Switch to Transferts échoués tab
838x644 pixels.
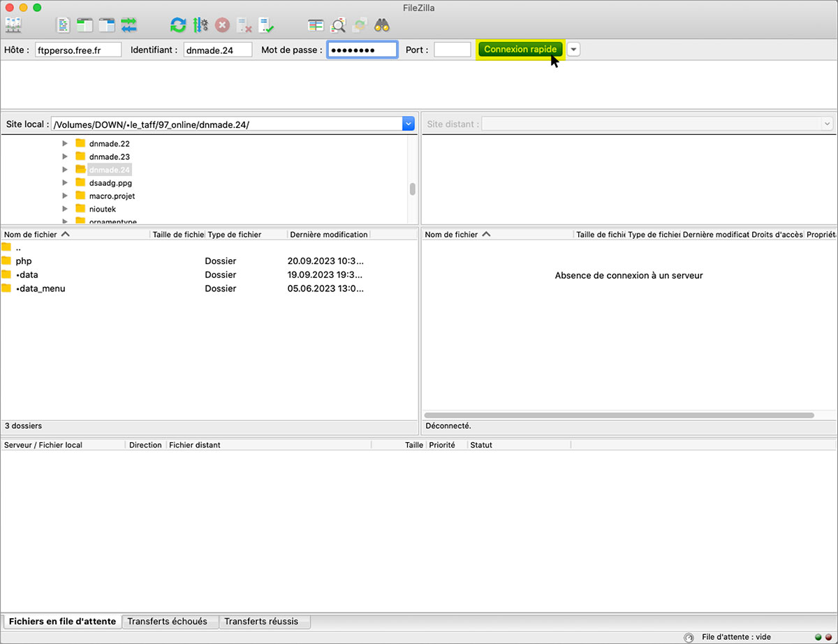[167, 621]
